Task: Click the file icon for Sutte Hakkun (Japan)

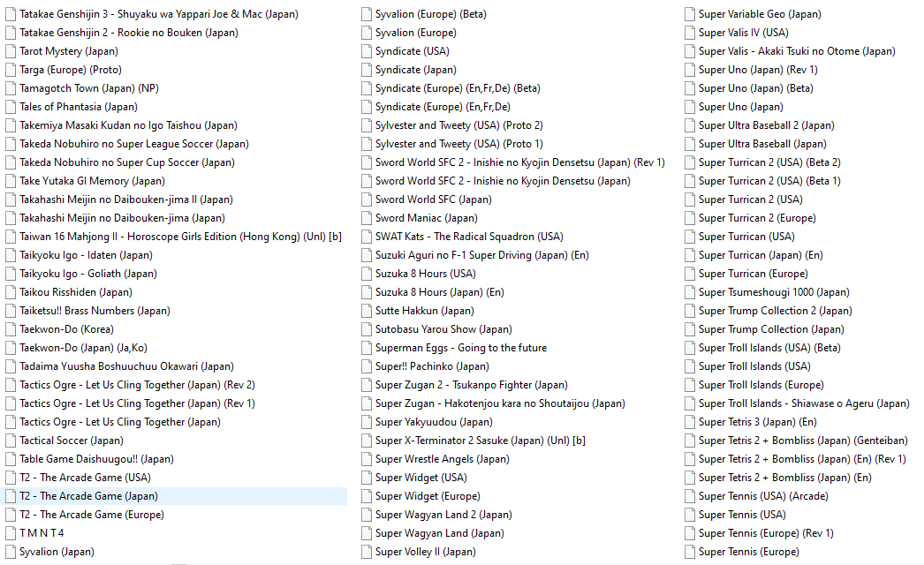Action: tap(366, 311)
